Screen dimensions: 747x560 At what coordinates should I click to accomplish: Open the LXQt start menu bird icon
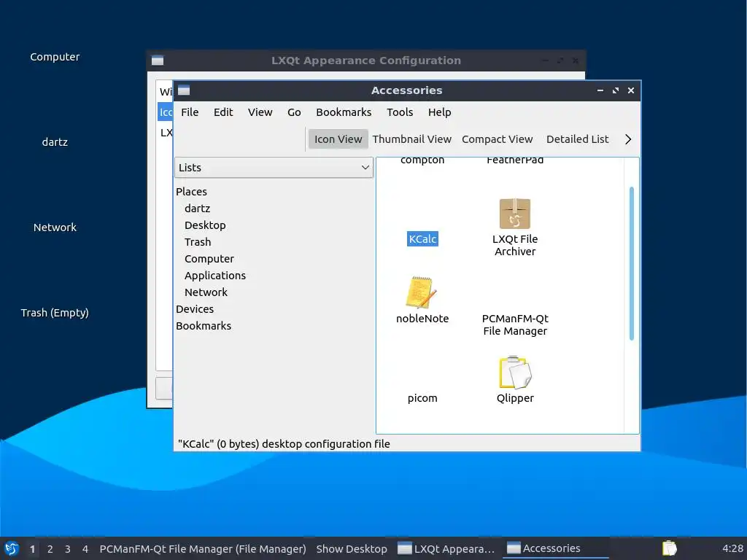(12, 548)
